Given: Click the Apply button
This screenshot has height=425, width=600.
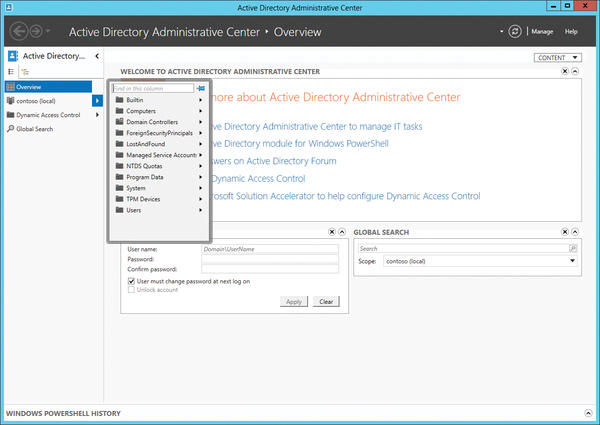Looking at the screenshot, I should click(294, 301).
